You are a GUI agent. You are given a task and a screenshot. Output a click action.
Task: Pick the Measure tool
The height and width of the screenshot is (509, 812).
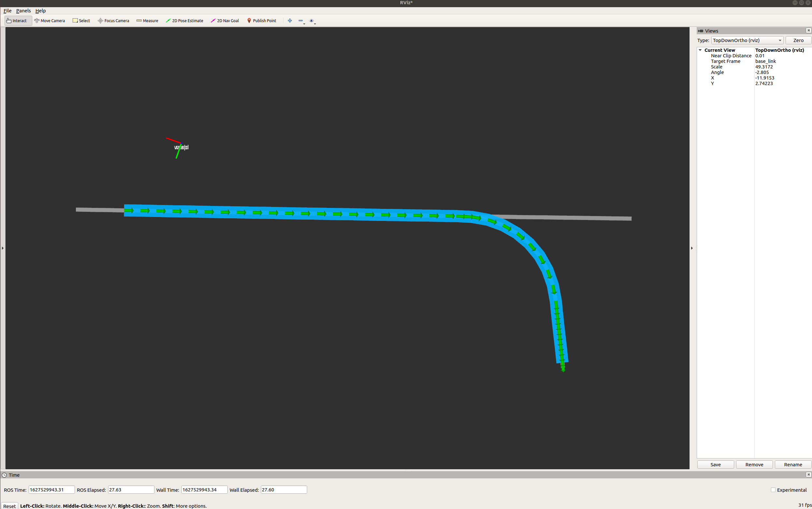(147, 21)
